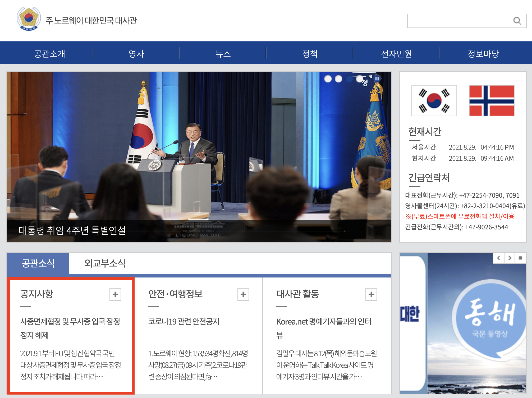Viewport: 532px width, 398px height.
Task: Select the first slideshow indicator dot
Action: click(328, 79)
